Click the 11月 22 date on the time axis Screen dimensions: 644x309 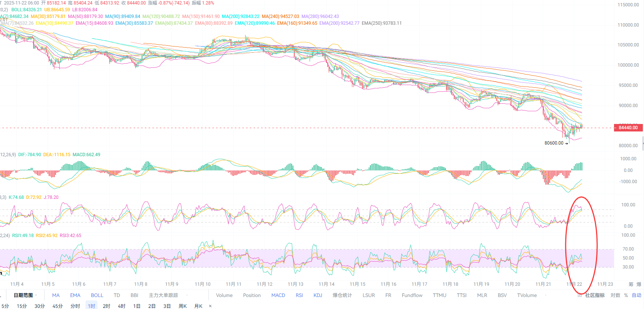(574, 284)
